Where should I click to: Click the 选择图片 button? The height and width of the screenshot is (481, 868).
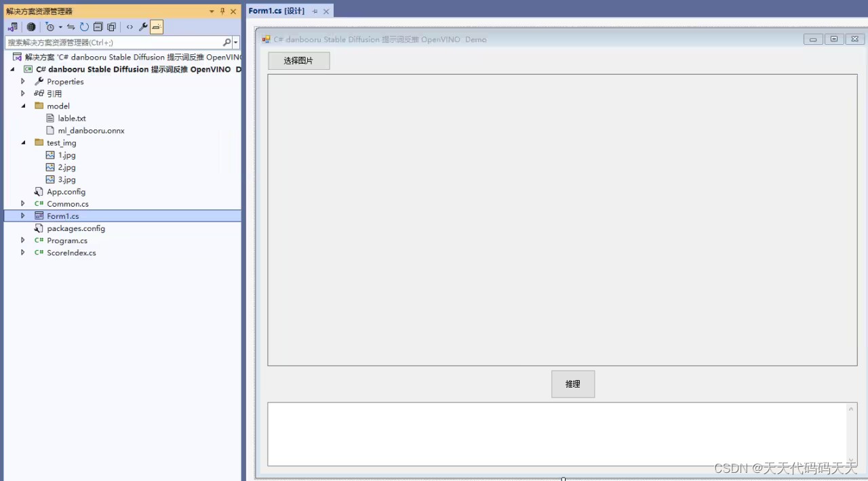(298, 60)
